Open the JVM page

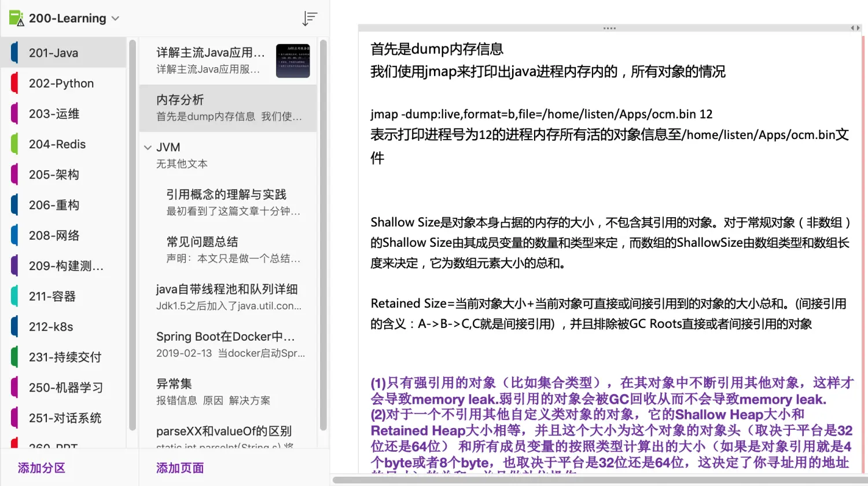coord(228,155)
